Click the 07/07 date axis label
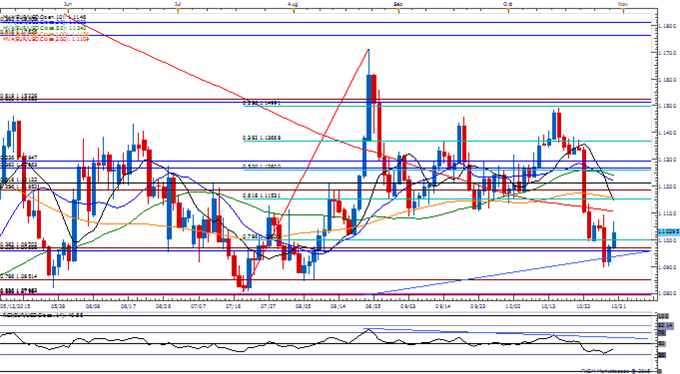The width and height of the screenshot is (680, 374). click(198, 305)
